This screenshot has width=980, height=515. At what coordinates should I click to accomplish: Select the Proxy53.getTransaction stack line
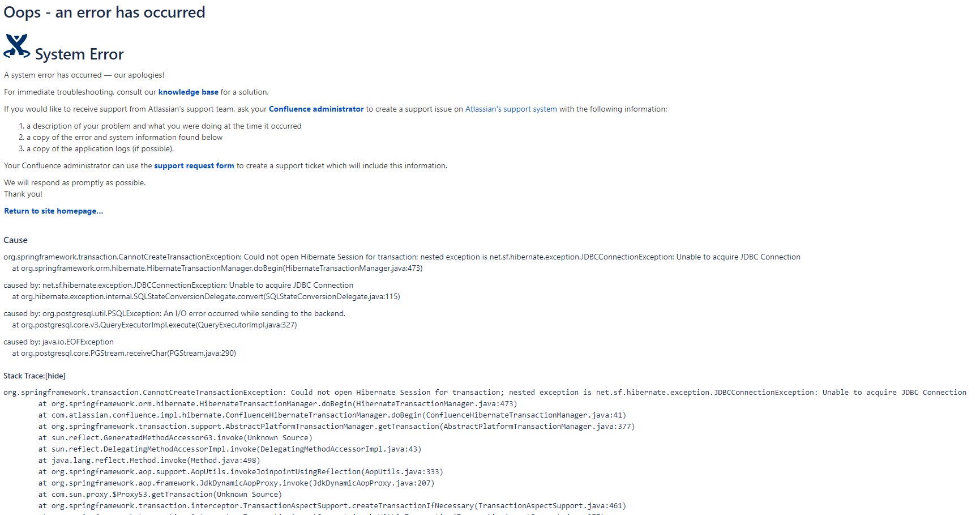166,494
